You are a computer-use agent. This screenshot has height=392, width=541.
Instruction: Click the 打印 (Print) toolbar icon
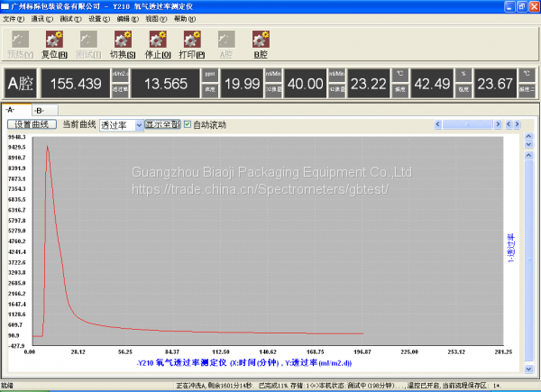tap(191, 43)
